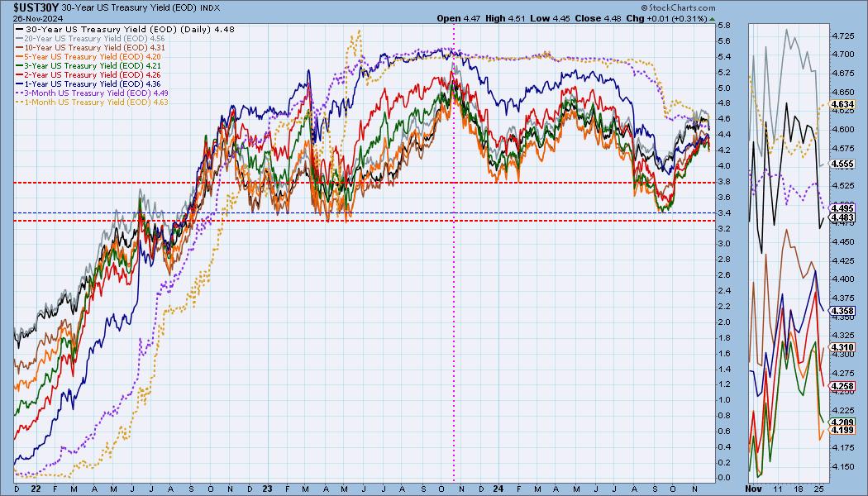
Task: Click the $UST30Y ticker symbol title
Action: (x=36, y=7)
